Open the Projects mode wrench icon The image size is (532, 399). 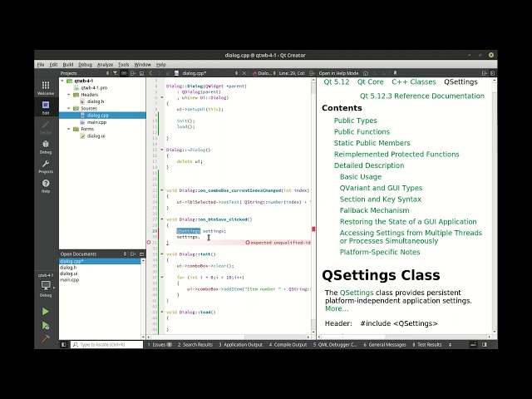click(45, 166)
